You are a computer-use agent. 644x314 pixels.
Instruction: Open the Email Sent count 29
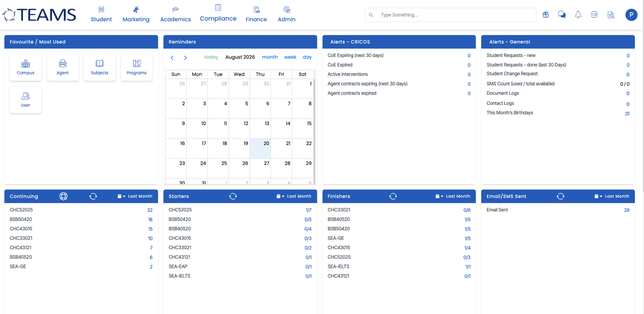(627, 210)
